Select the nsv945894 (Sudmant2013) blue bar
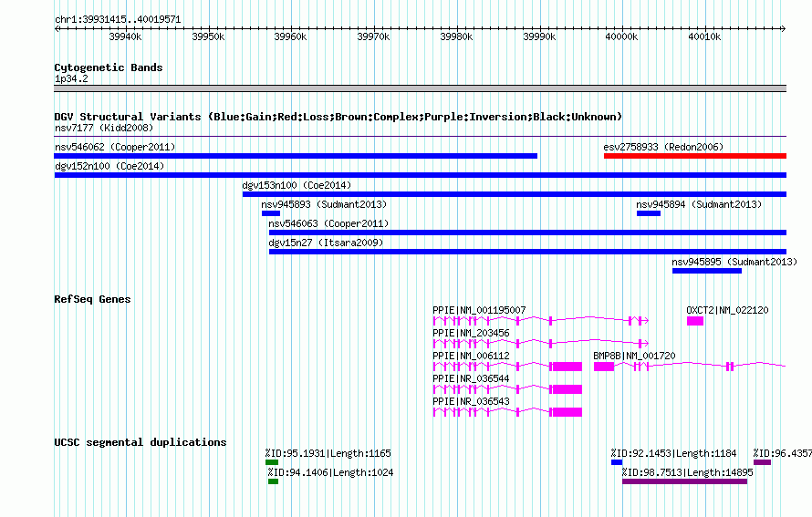This screenshot has width=812, height=517. click(x=649, y=213)
